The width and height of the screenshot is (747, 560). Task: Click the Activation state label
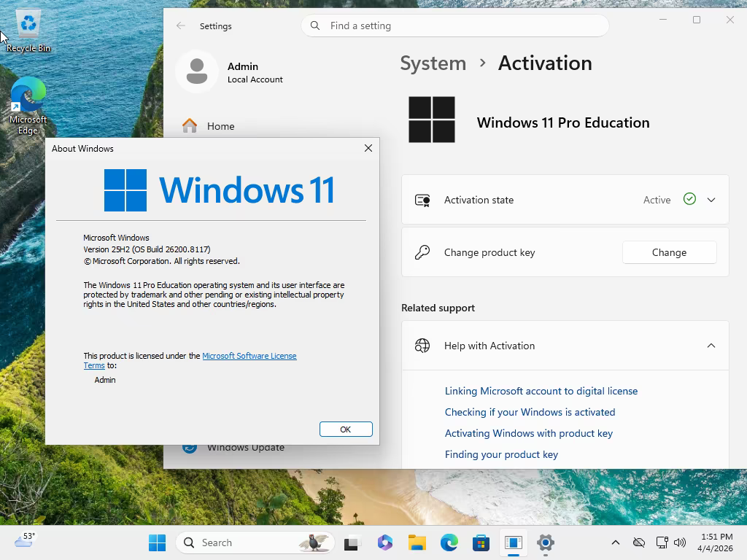479,200
